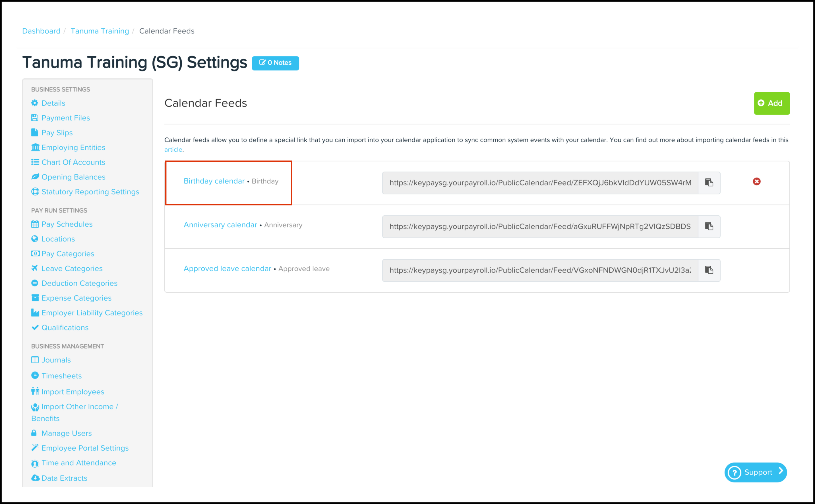Click the Pay Schedules calendar icon

click(35, 224)
